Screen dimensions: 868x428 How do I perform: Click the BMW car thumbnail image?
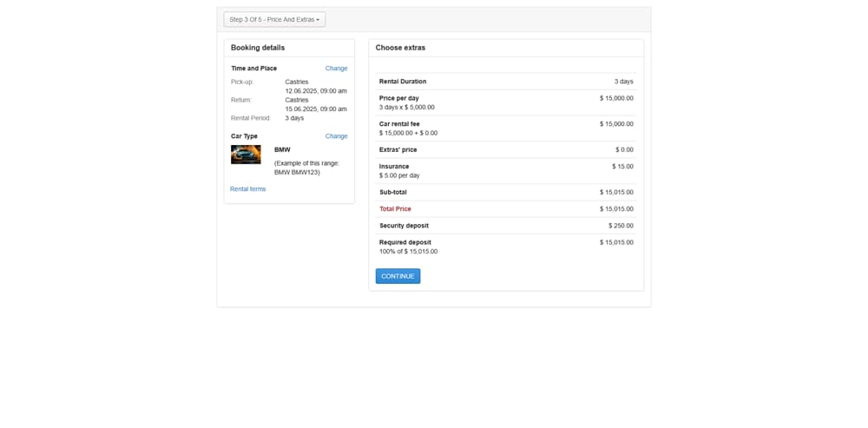(246, 155)
